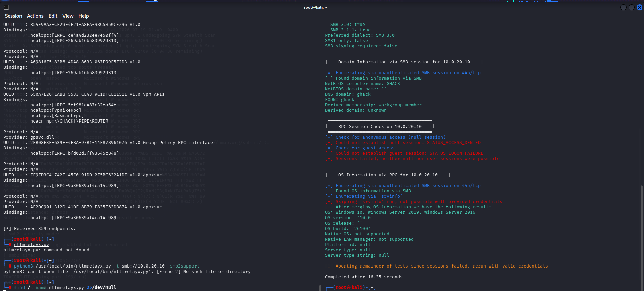The image size is (644, 291).
Task: Click 'DNS domain: ghack' line
Action: tap(348, 94)
